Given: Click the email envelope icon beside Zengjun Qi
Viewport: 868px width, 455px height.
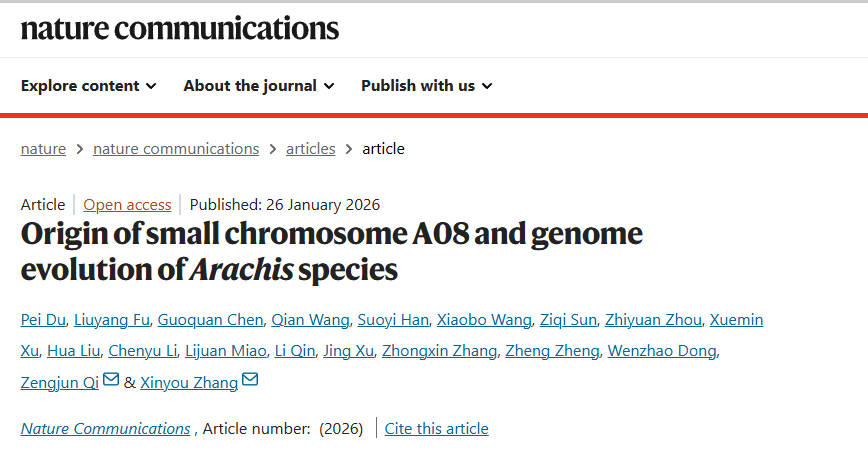Looking at the screenshot, I should point(111,380).
